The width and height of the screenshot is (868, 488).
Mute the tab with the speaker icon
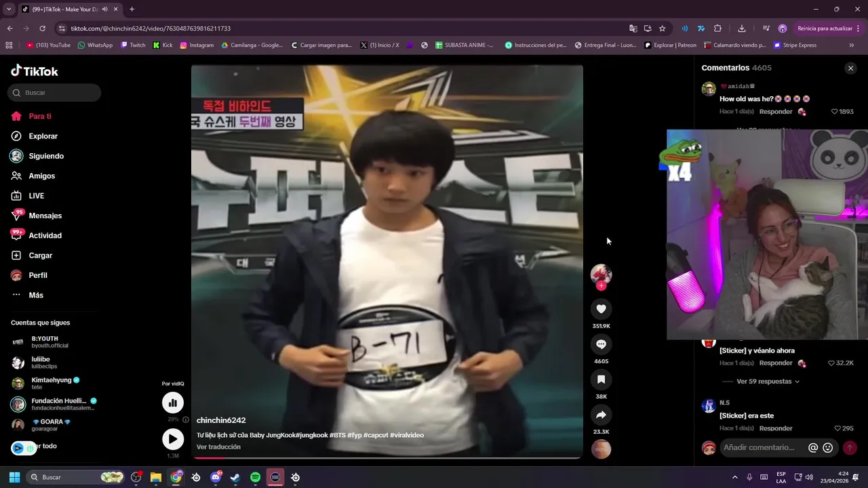pos(105,9)
